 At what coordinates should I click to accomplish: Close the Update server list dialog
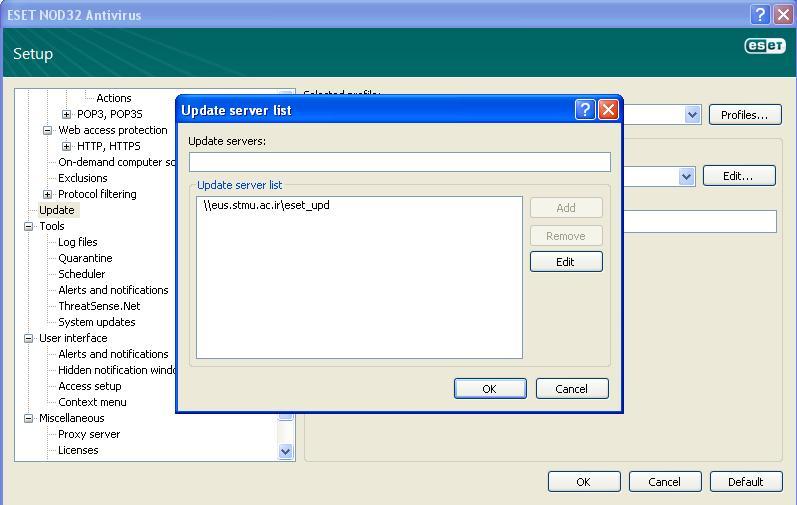click(x=608, y=110)
